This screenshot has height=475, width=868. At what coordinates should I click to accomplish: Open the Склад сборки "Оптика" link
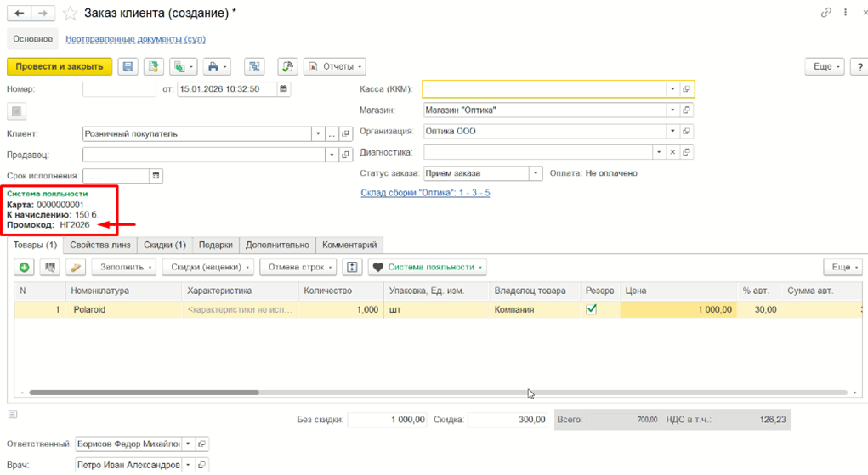click(425, 193)
